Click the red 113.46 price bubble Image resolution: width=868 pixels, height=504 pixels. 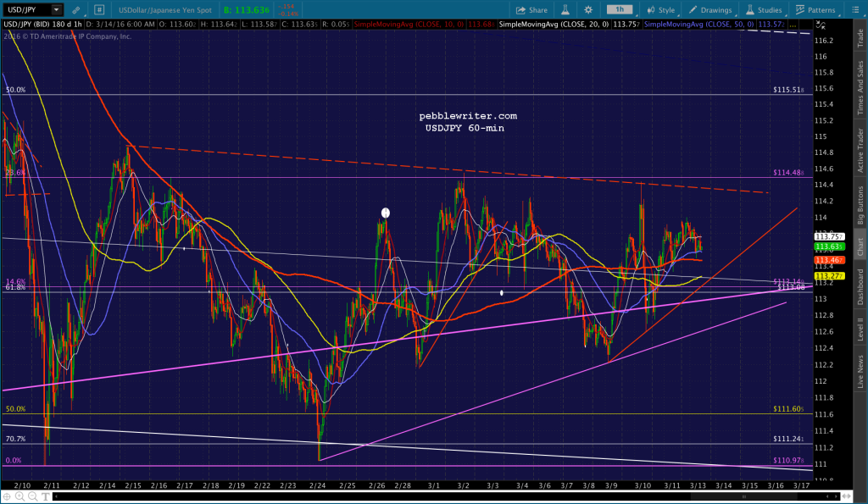click(829, 260)
